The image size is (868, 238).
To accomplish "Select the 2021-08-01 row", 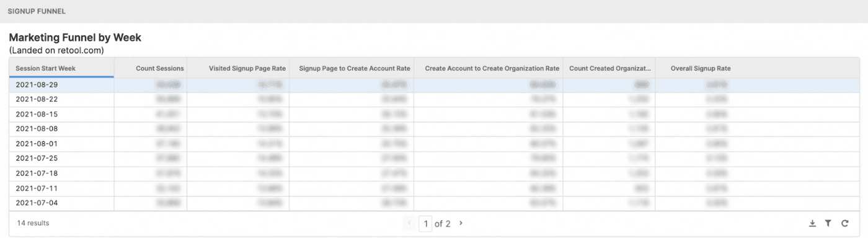I will coord(434,144).
